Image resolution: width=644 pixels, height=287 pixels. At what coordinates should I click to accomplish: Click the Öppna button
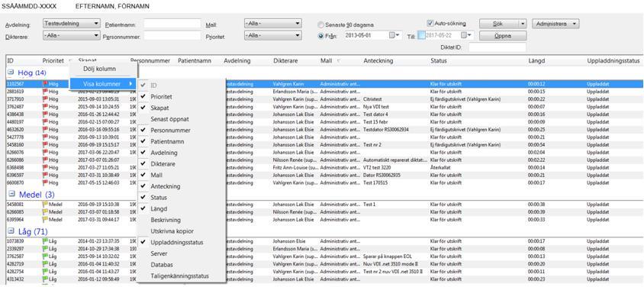[503, 36]
